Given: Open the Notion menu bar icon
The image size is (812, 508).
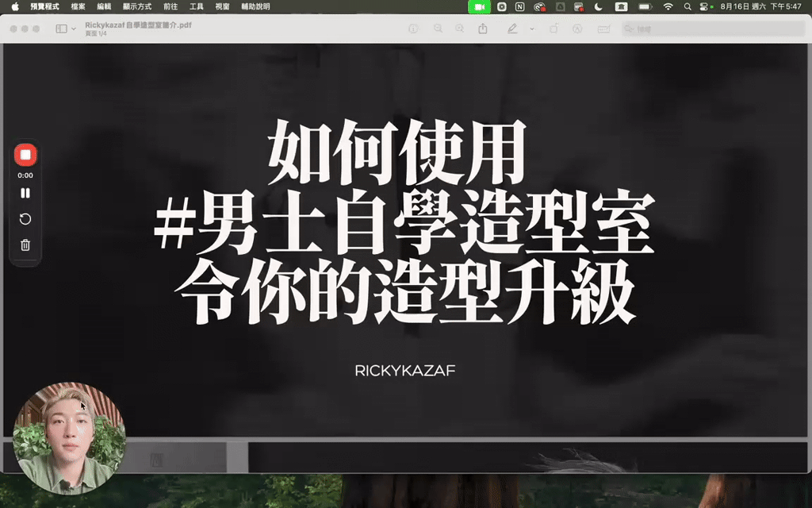Looking at the screenshot, I should coord(520,6).
